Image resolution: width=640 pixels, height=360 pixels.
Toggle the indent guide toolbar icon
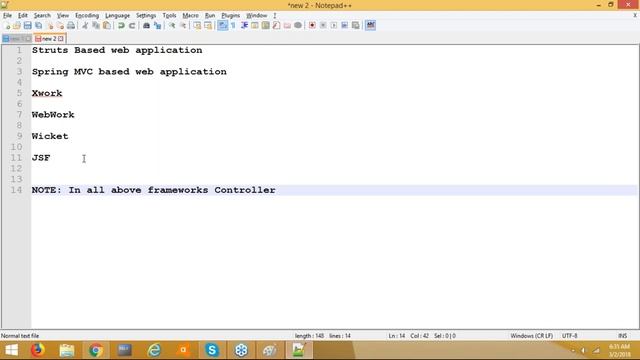(244, 25)
